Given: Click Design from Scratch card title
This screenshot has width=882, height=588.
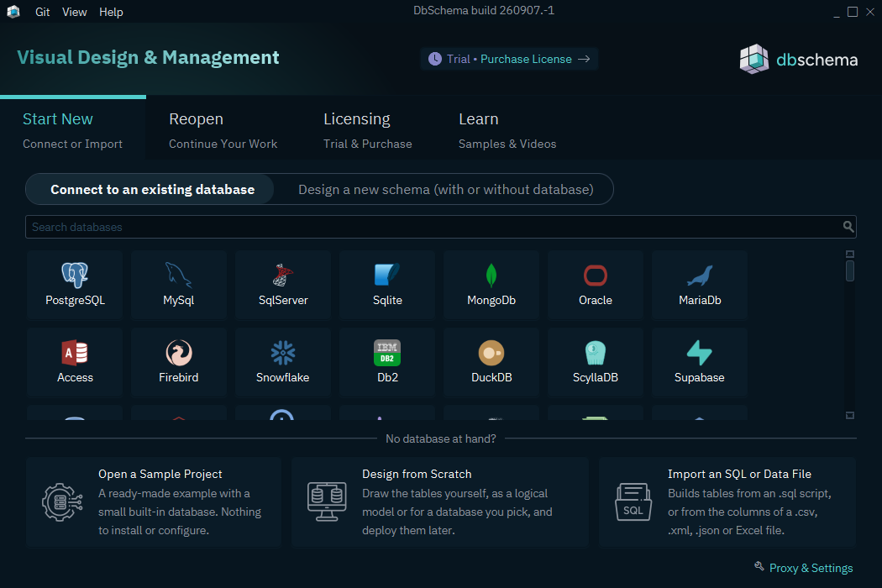Looking at the screenshot, I should pos(417,475).
